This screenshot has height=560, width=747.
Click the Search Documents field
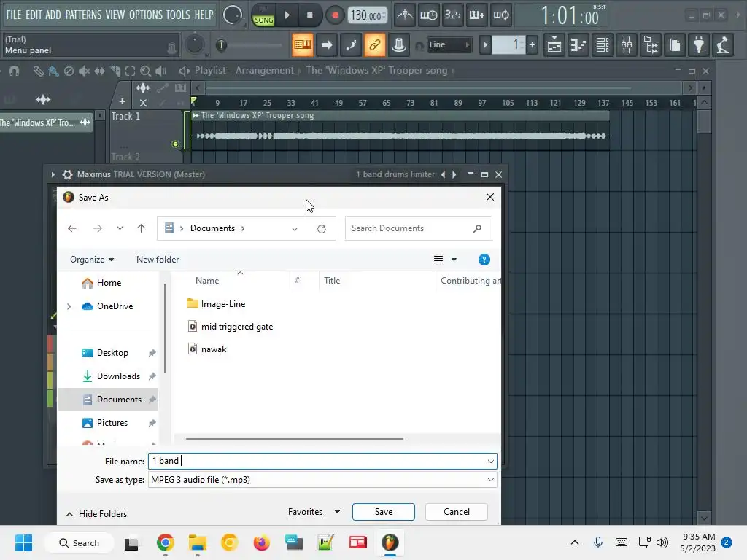tap(418, 228)
